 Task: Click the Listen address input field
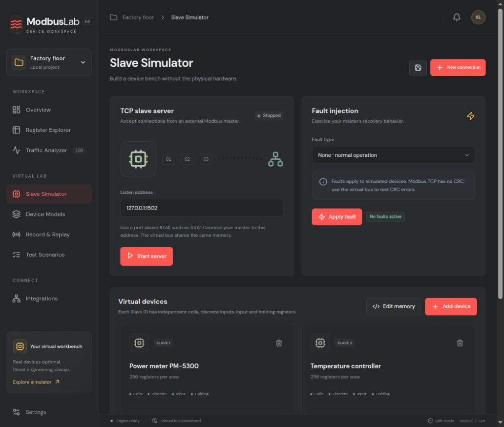[x=202, y=208]
